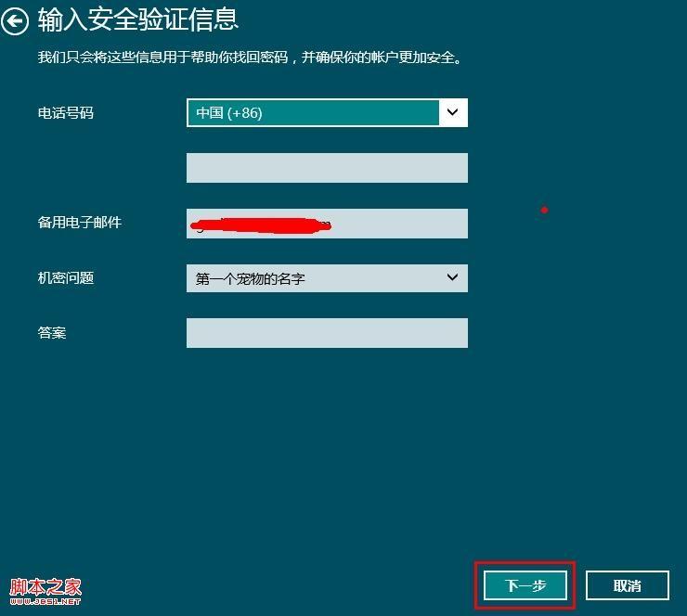The height and width of the screenshot is (616, 687).
Task: Focus the empty phone number input box
Action: 327,168
